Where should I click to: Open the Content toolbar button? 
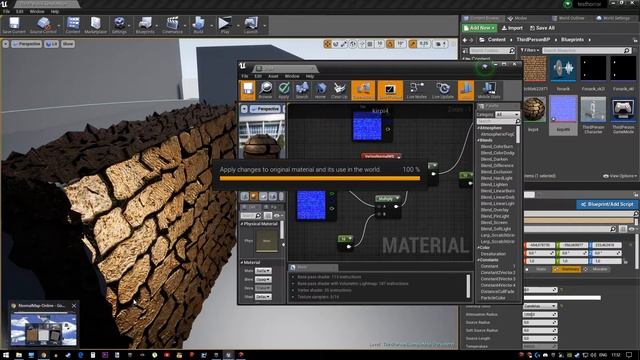click(x=73, y=24)
